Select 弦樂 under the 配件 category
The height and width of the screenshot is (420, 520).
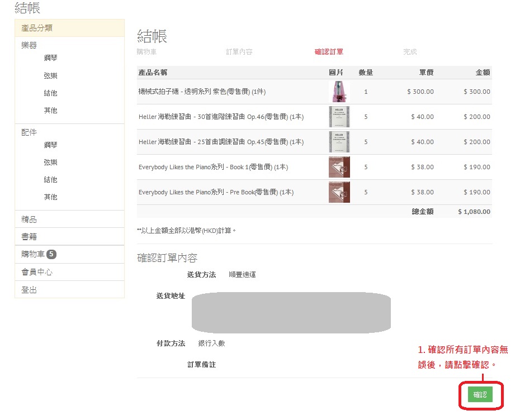tap(50, 163)
